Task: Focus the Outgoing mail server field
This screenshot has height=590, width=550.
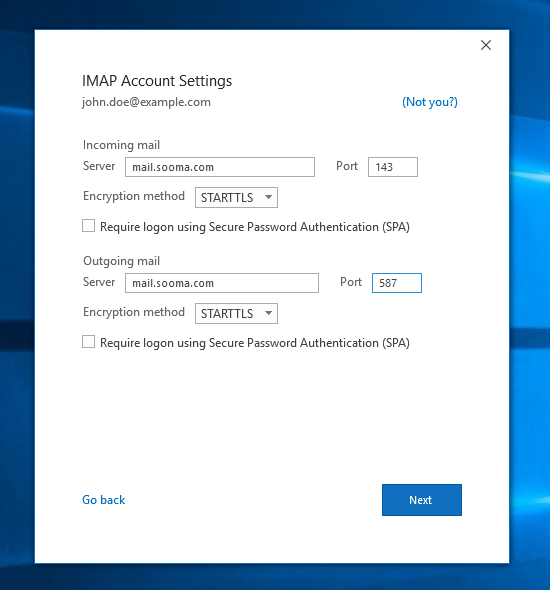Action: pyautogui.click(x=222, y=283)
